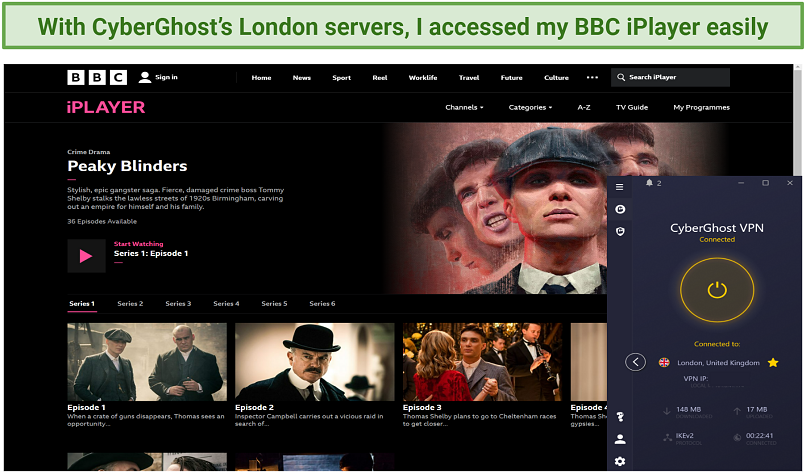The width and height of the screenshot is (806, 474).
Task: Open the Travel section
Action: tap(469, 78)
